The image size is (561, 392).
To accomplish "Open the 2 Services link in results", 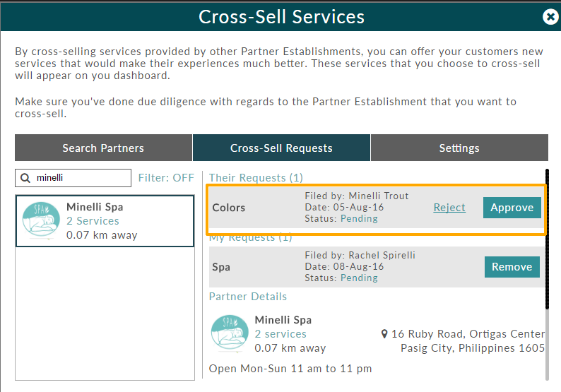I will click(93, 220).
